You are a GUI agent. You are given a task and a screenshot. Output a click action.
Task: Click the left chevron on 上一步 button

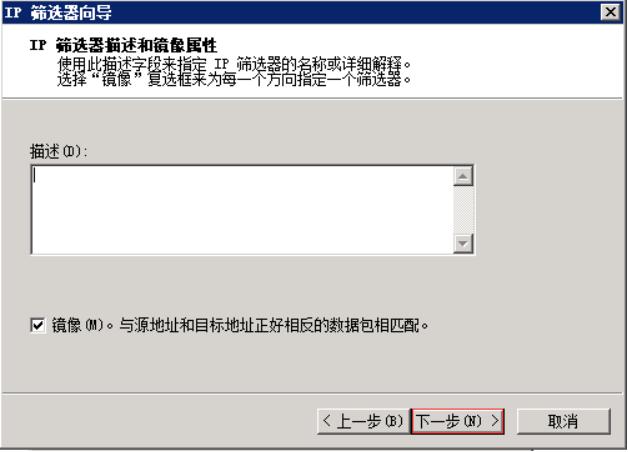coord(327,421)
